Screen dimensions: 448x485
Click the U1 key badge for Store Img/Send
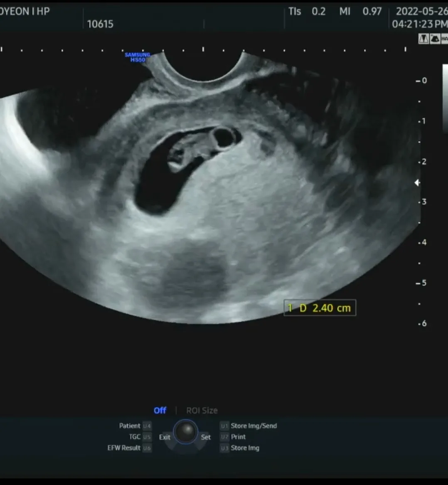224,426
